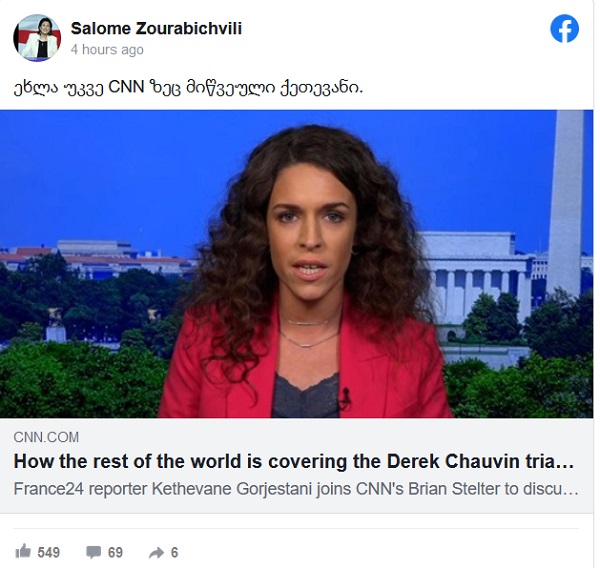Viewport: 600px width, 568px height.
Task: View the 69 comments count
Action: (x=115, y=552)
